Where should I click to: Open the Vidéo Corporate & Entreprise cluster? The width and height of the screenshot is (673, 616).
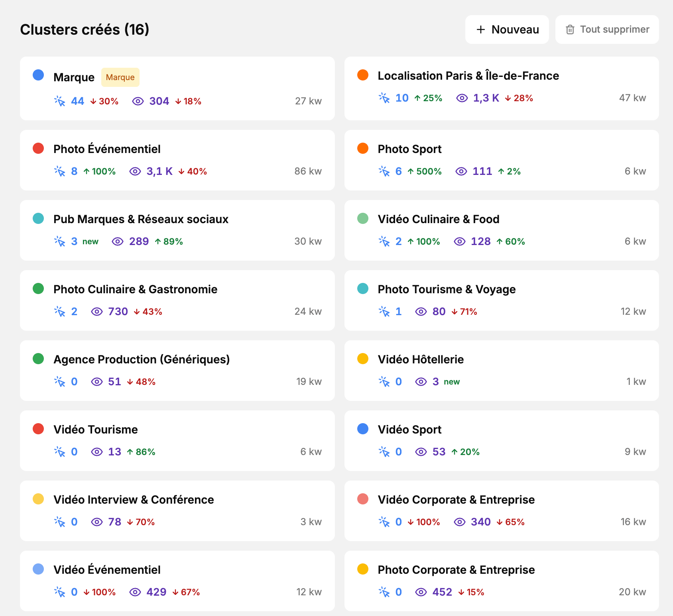(456, 500)
